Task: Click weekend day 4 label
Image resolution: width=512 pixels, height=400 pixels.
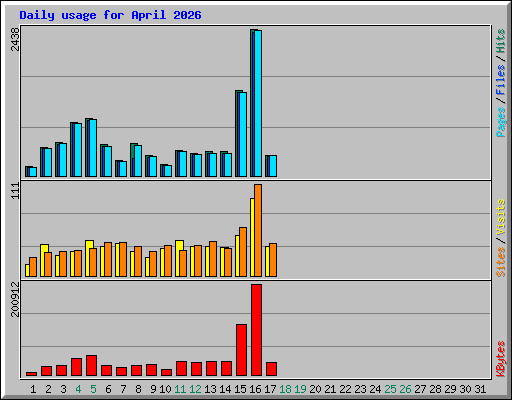Action: [78, 389]
